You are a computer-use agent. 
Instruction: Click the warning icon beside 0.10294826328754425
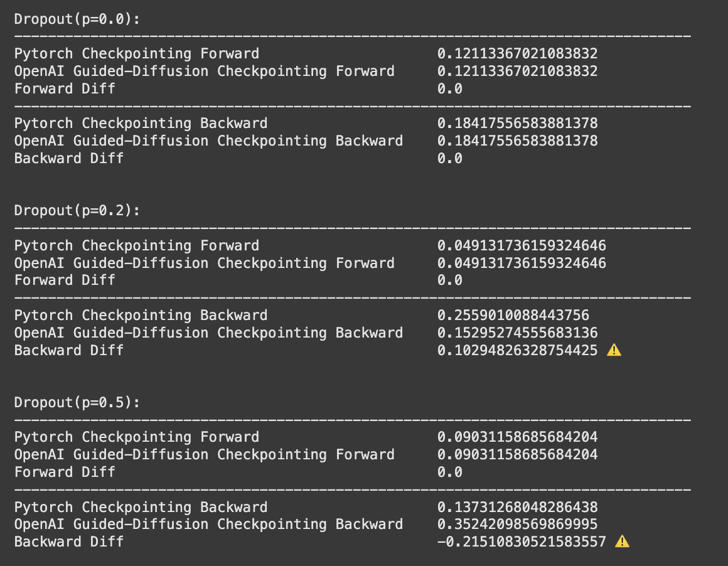tap(614, 350)
